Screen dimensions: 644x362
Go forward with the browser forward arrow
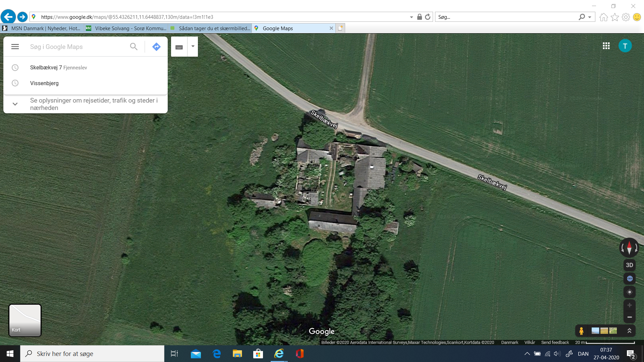click(x=22, y=17)
